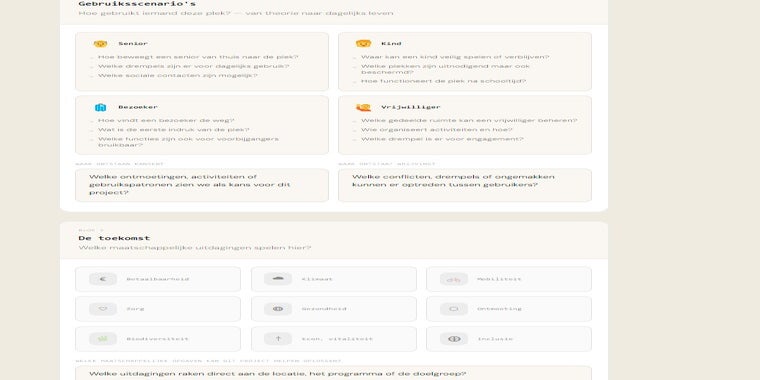
Task: Click the heart icon for Zorg
Action: [103, 309]
